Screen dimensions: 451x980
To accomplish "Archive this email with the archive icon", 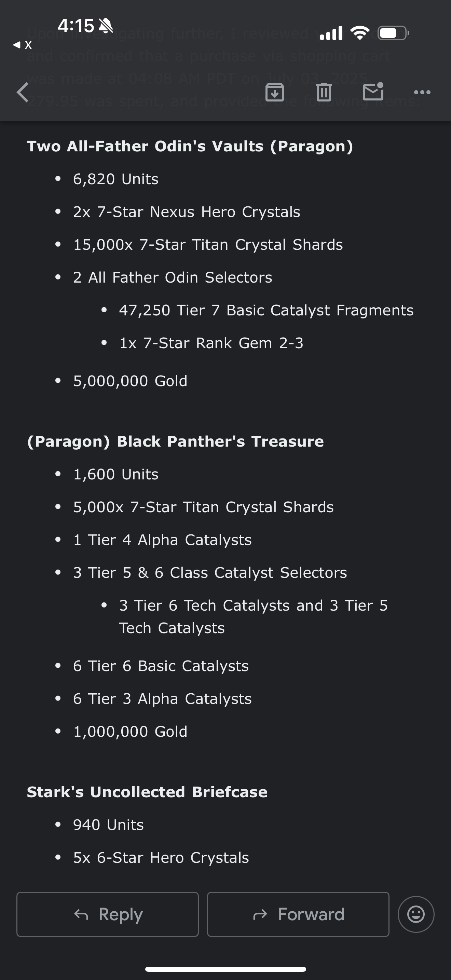I will tap(275, 92).
